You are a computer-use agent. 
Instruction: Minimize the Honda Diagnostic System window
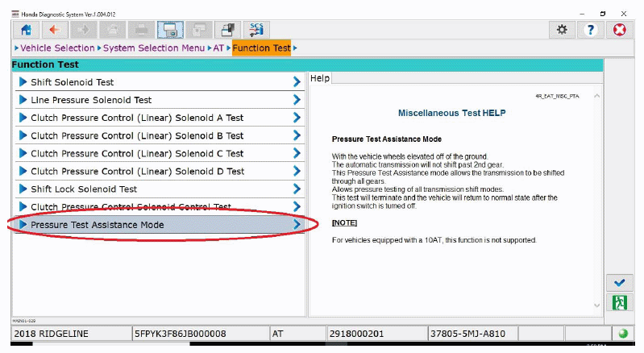click(582, 14)
